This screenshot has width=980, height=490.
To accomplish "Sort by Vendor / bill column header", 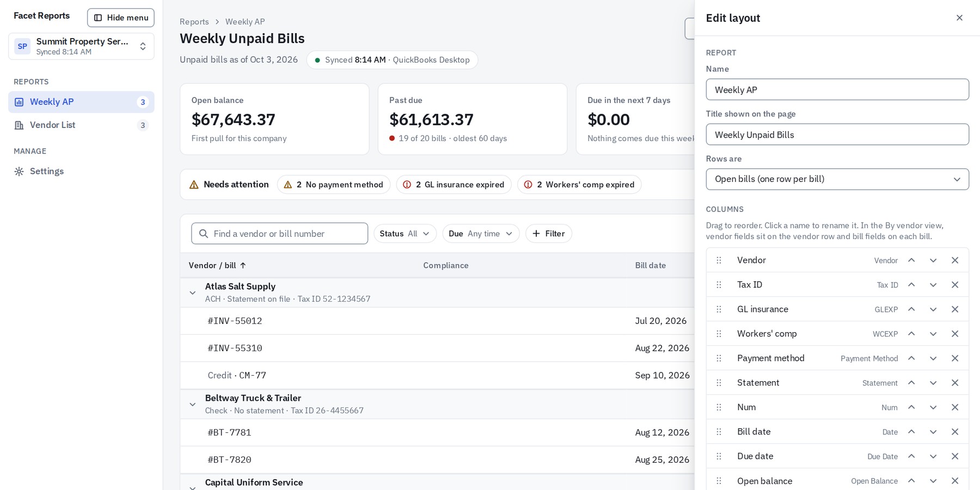I will click(217, 266).
